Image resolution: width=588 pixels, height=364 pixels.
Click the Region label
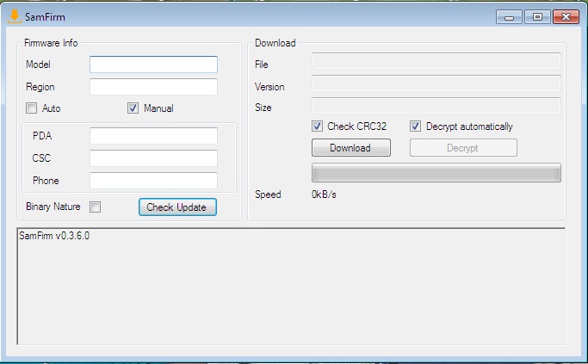[x=40, y=87]
